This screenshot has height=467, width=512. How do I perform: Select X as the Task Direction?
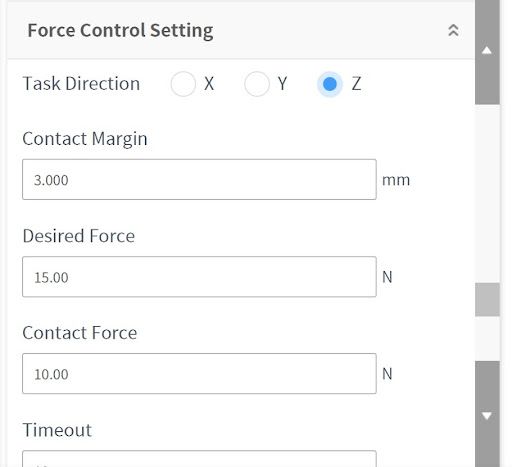pyautogui.click(x=183, y=84)
